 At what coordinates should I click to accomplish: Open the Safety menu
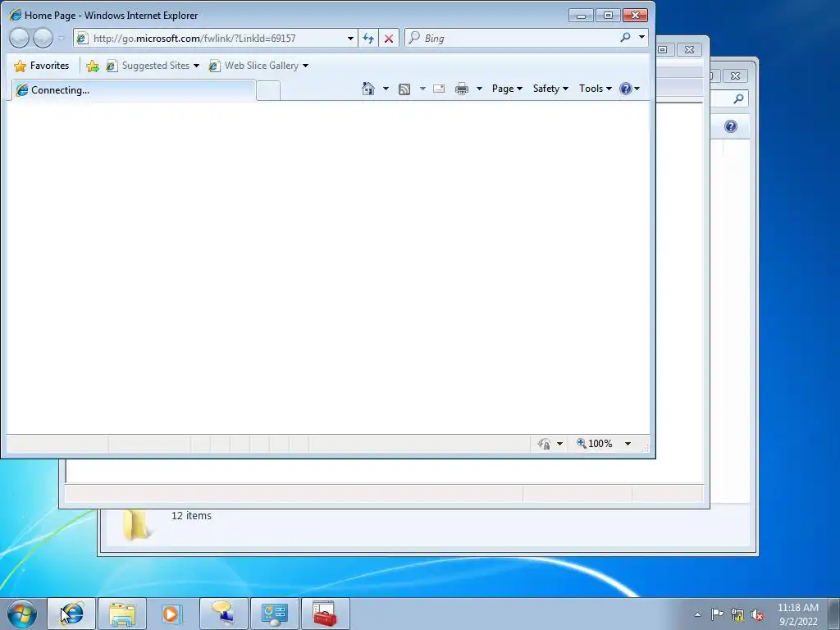pyautogui.click(x=550, y=89)
